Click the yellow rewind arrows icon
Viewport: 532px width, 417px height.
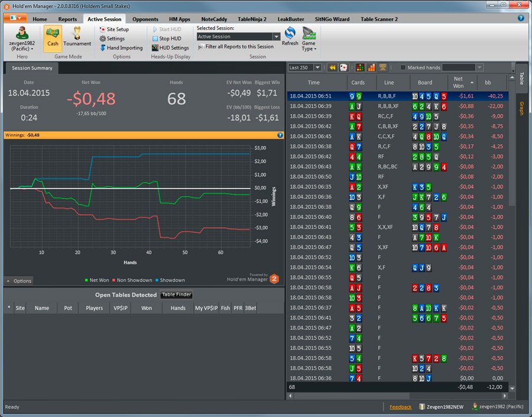[332, 67]
